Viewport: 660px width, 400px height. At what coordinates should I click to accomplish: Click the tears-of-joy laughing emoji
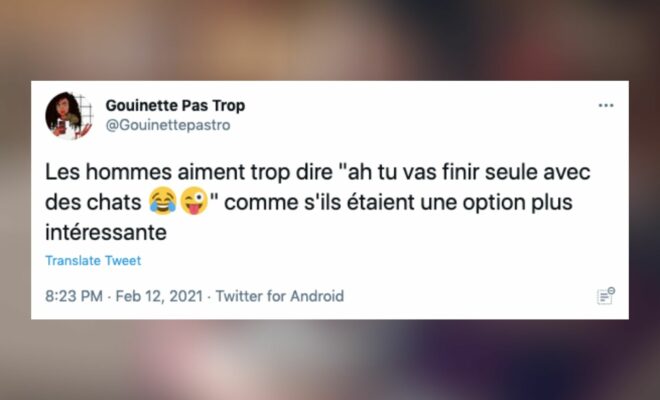click(x=163, y=202)
